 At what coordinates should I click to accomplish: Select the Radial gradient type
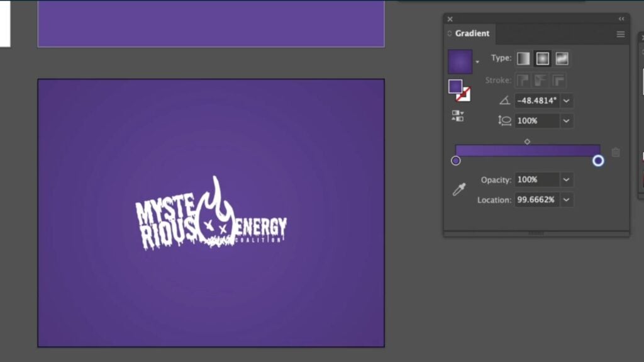[x=542, y=59]
